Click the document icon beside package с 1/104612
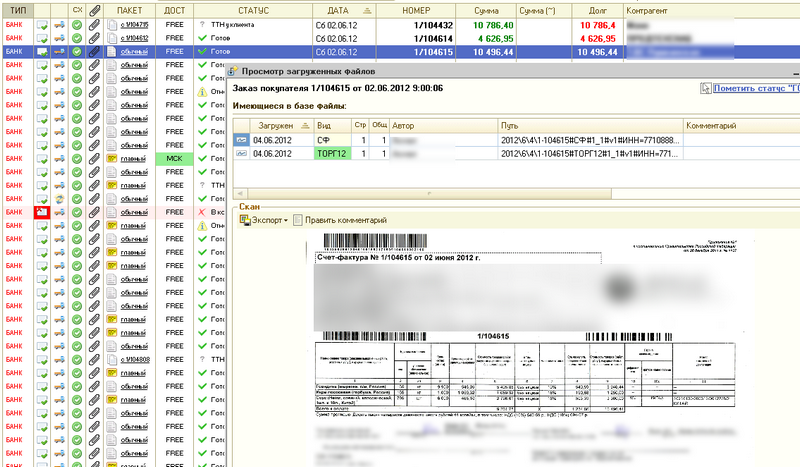This screenshot has height=467, width=800. tap(112, 38)
